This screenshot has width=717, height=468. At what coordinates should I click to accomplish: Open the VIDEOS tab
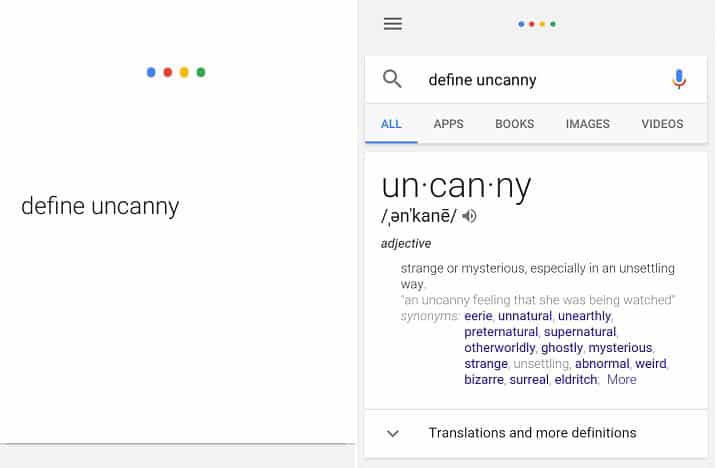point(662,124)
